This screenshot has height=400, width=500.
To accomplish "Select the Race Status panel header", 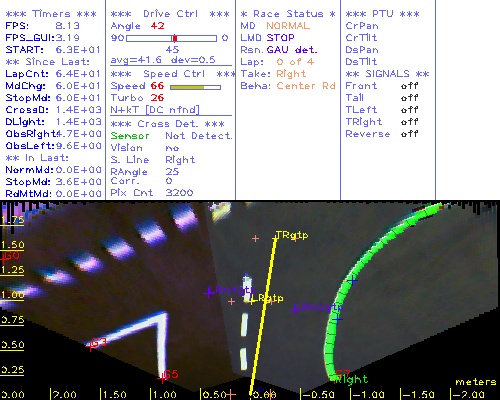I will tap(288, 14).
